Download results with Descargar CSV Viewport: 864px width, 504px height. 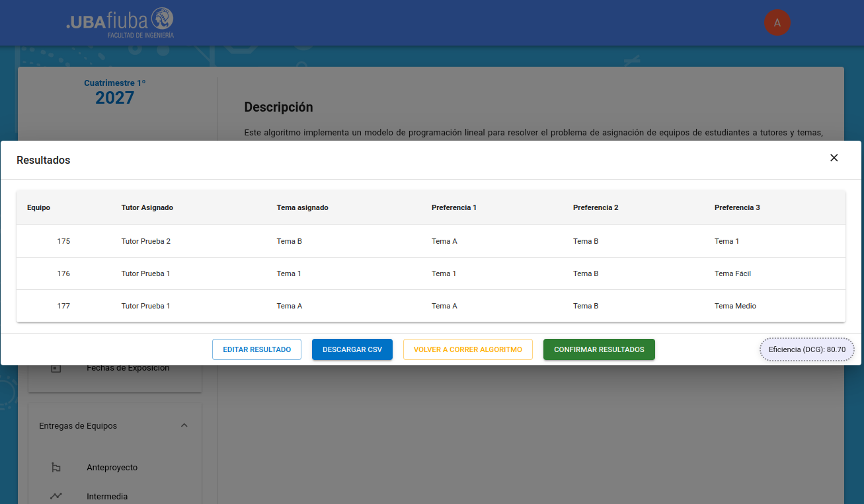click(352, 349)
